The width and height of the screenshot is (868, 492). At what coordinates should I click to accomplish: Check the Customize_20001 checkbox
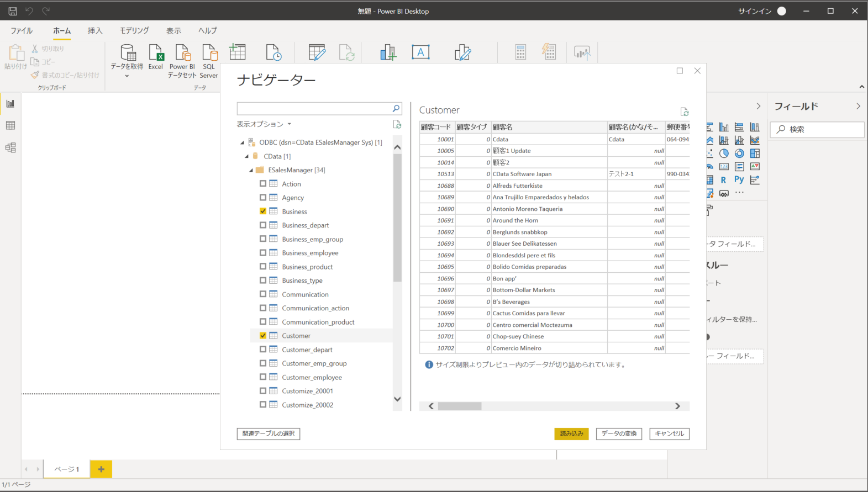coord(263,391)
